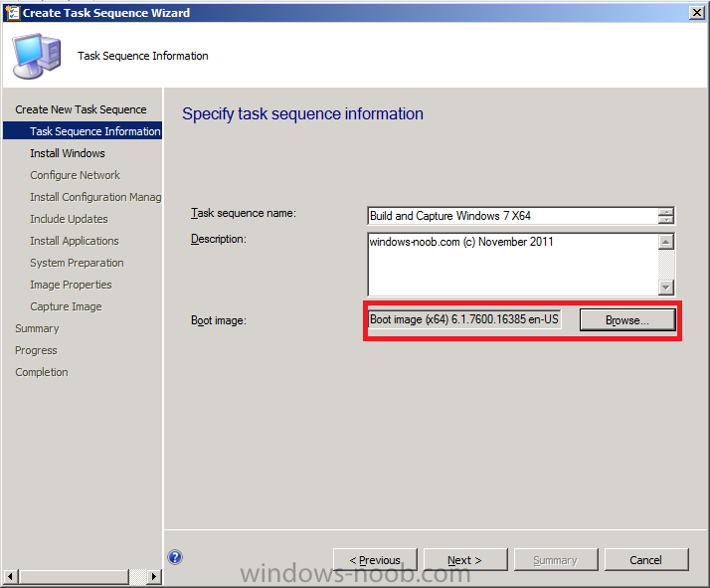This screenshot has height=588, width=710.
Task: Select Task Sequence Information step
Action: coord(83,131)
